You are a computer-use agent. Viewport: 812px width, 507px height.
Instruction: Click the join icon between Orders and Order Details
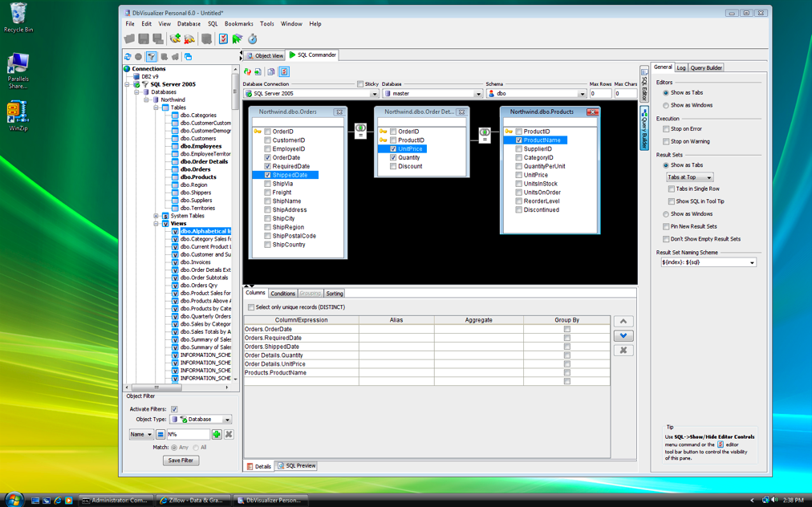coord(360,130)
